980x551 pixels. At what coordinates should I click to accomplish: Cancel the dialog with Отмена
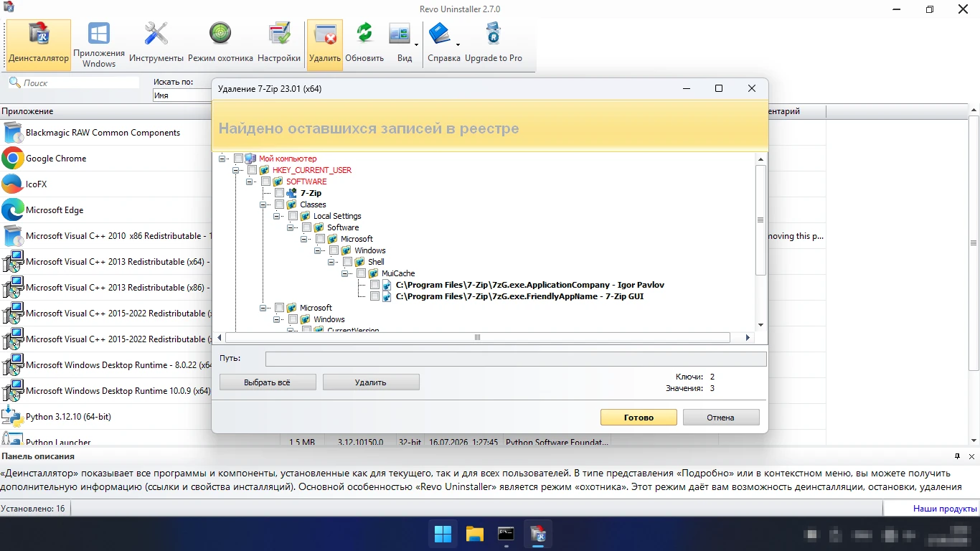721,418
